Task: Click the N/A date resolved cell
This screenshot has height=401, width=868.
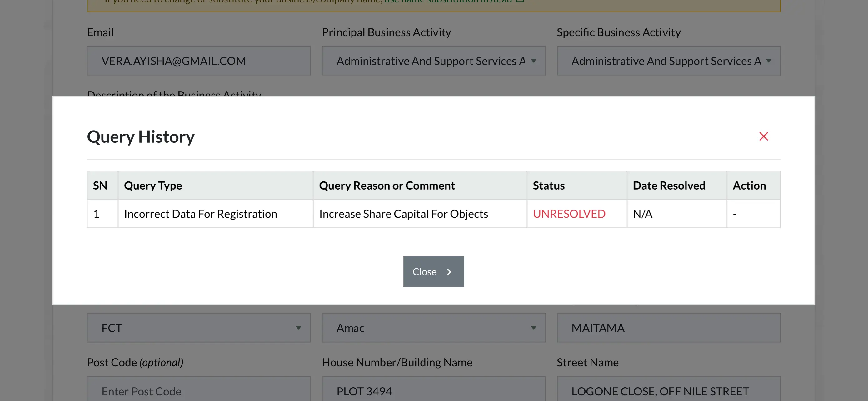Action: tap(676, 214)
